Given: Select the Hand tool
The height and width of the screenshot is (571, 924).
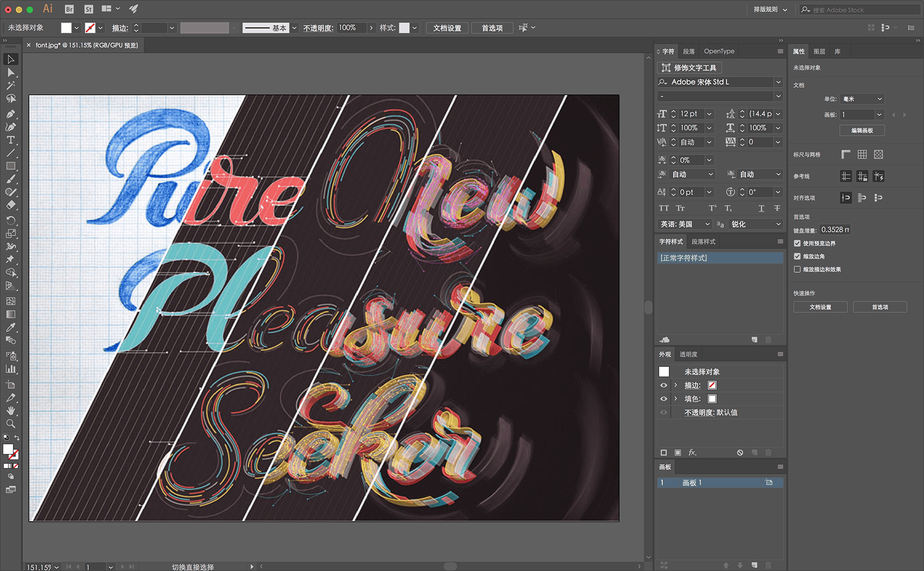Looking at the screenshot, I should tap(10, 411).
